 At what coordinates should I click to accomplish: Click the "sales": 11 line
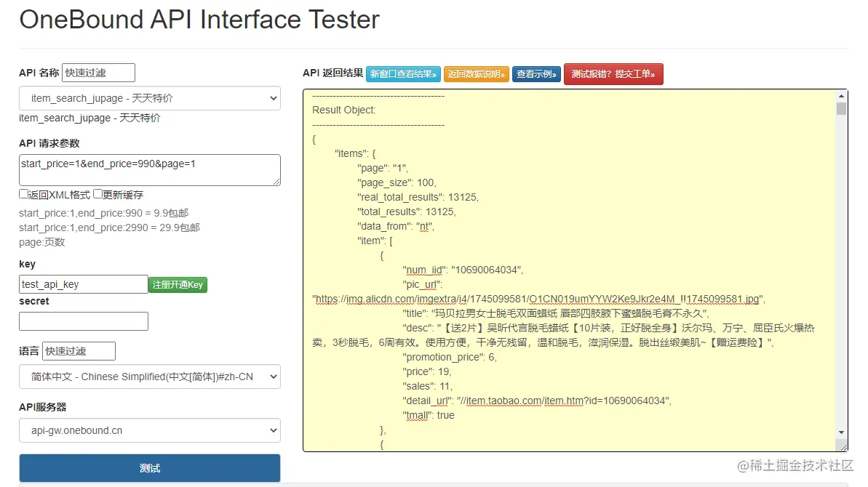click(x=427, y=387)
